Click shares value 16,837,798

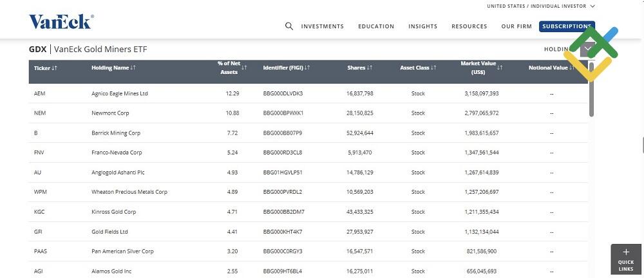[360, 93]
